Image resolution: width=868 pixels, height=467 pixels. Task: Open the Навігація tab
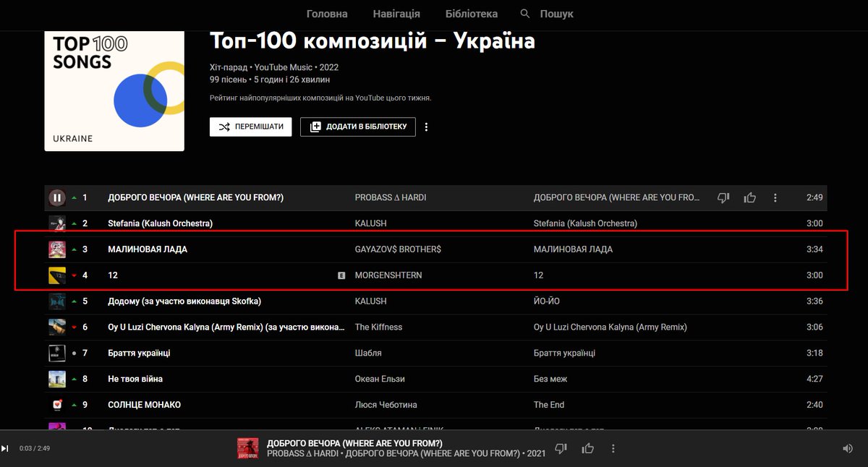click(x=396, y=14)
